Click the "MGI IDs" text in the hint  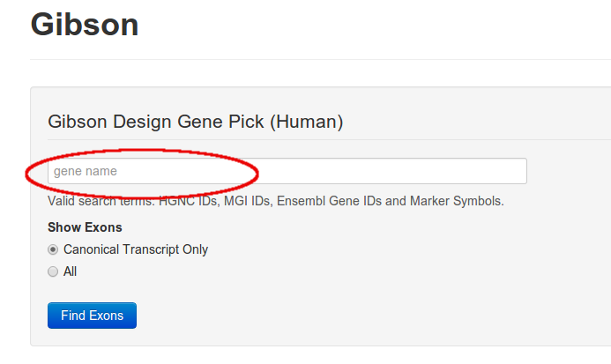pyautogui.click(x=248, y=201)
